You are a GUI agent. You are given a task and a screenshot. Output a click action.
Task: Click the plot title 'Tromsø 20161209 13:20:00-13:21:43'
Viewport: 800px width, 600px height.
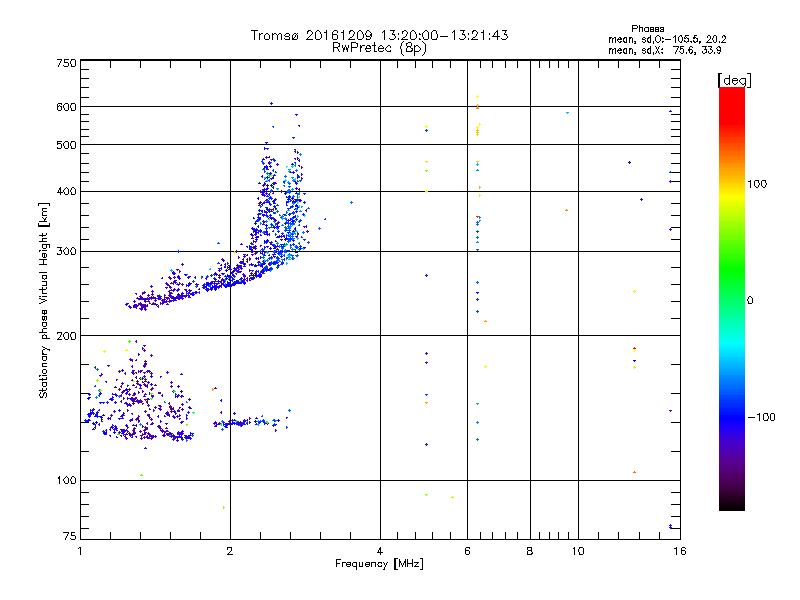(x=379, y=35)
